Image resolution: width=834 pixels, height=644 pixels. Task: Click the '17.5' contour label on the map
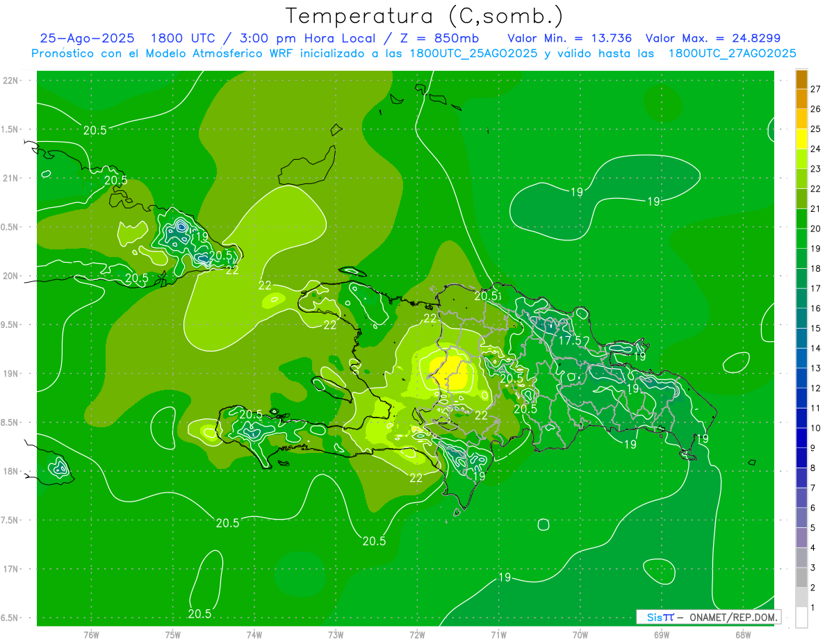pyautogui.click(x=570, y=340)
